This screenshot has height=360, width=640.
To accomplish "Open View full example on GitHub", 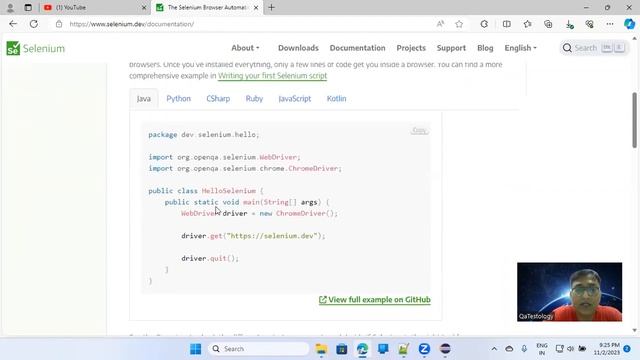I will 375,300.
